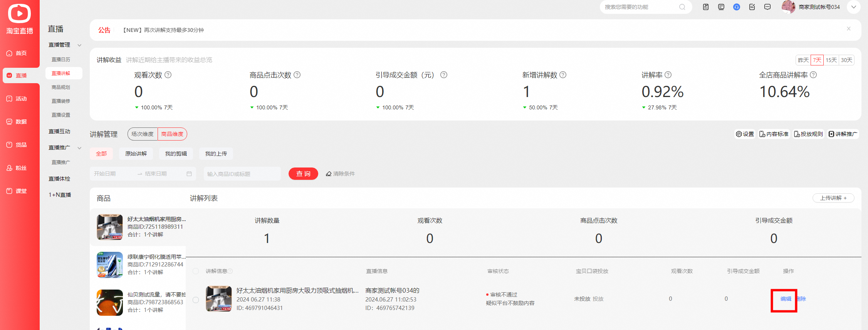
Task: Collapse the 直播管理 sidebar section
Action: click(79, 45)
